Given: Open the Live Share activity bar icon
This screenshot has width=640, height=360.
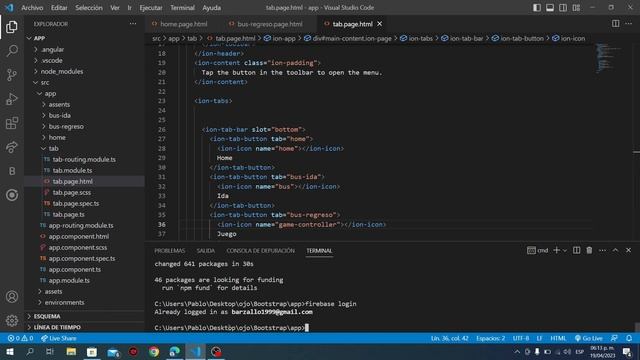Looking at the screenshot, I should tap(12, 147).
